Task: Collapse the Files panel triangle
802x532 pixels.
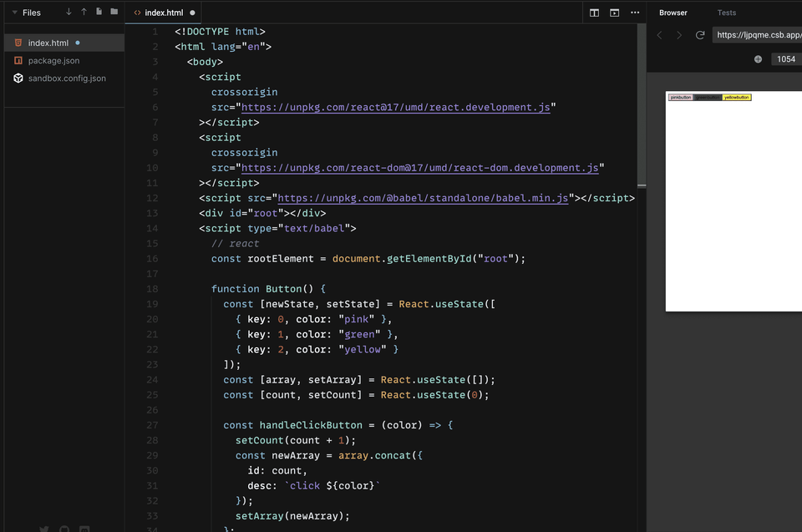Action: (15, 13)
